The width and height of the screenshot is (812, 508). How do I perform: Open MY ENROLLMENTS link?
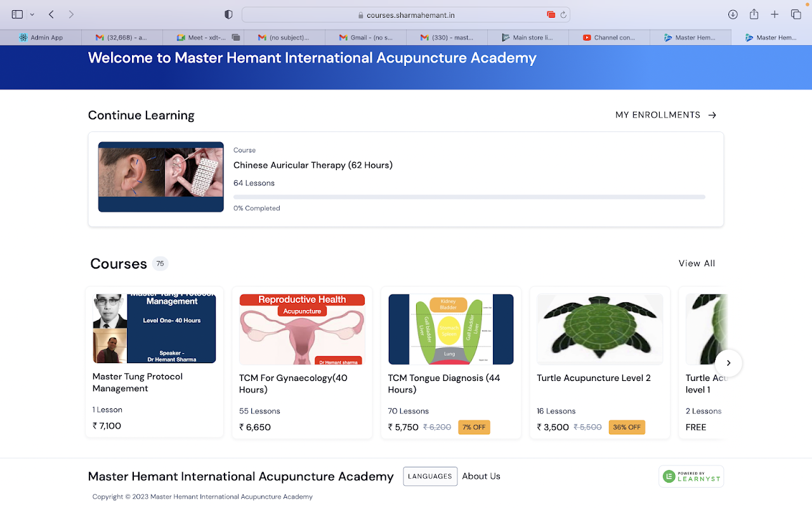pos(658,115)
